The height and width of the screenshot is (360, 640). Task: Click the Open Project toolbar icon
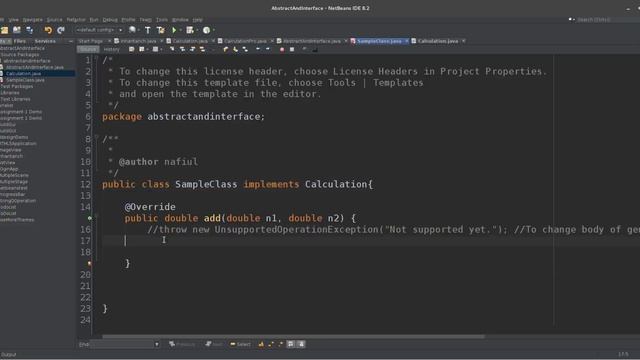click(x=17, y=30)
